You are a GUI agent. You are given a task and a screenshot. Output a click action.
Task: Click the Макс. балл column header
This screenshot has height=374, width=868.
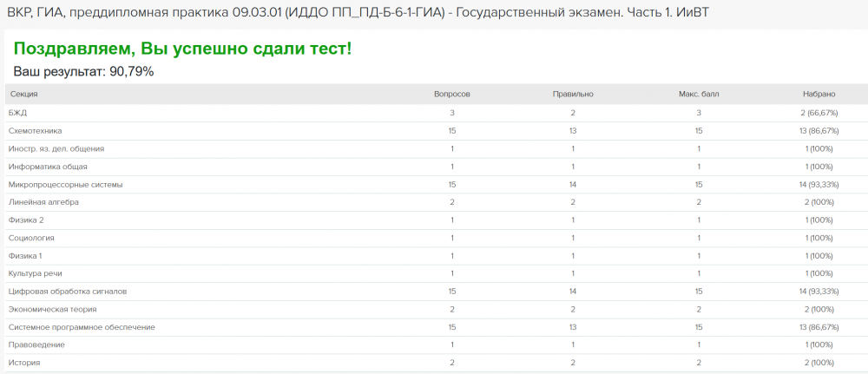pos(699,94)
